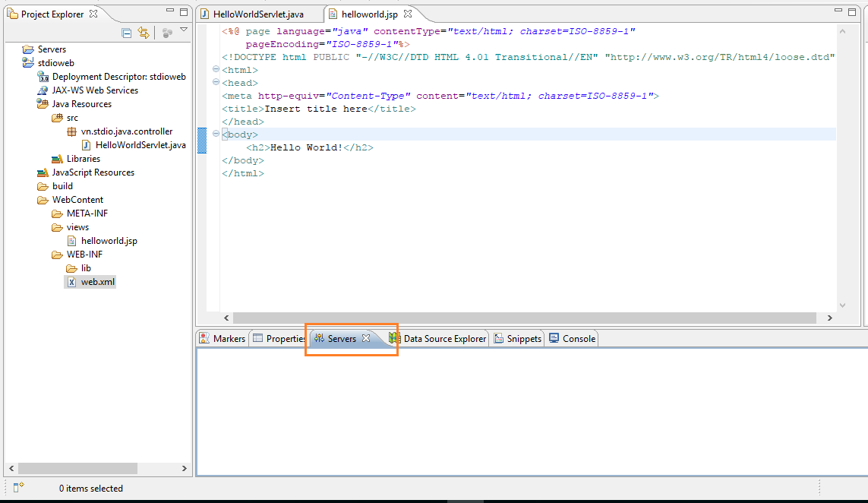The image size is (868, 503).
Task: Click the Hello World! heading text
Action: (x=307, y=147)
